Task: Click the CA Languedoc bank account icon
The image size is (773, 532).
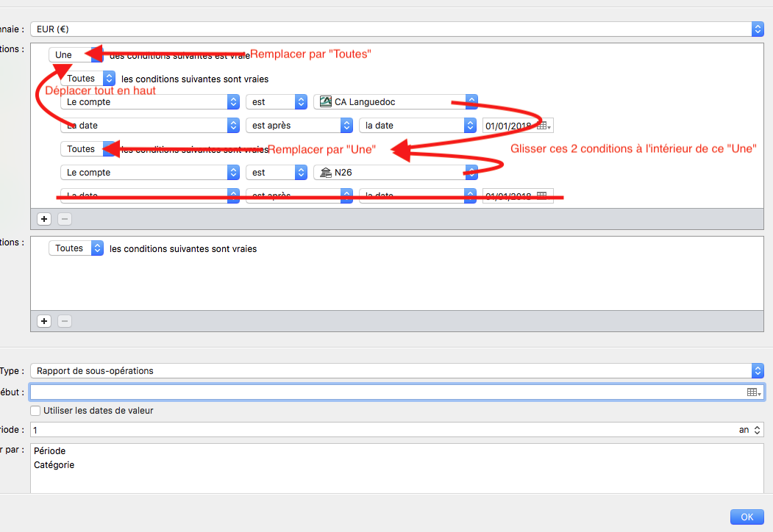Action: [x=325, y=102]
